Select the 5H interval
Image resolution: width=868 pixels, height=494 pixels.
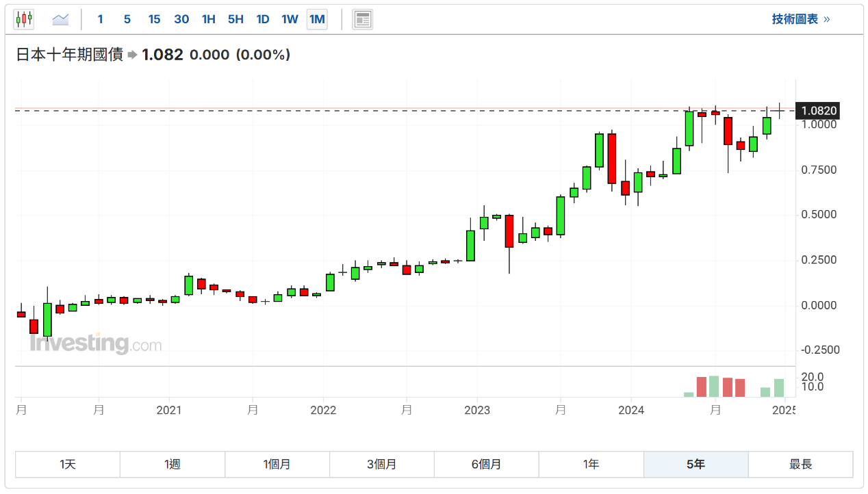point(235,19)
